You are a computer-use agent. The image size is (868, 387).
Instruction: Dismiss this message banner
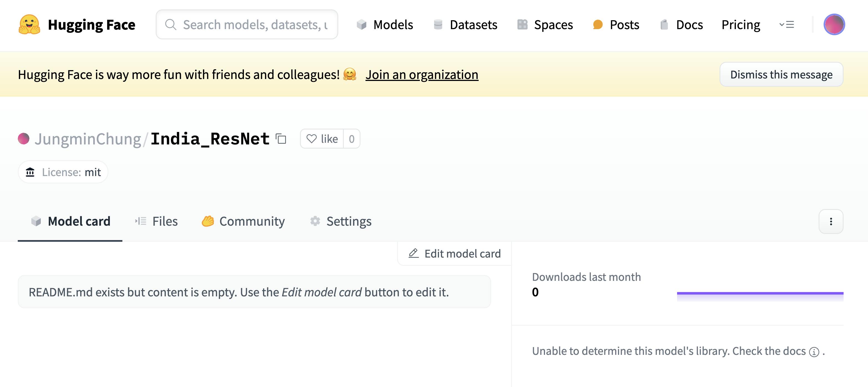781,74
